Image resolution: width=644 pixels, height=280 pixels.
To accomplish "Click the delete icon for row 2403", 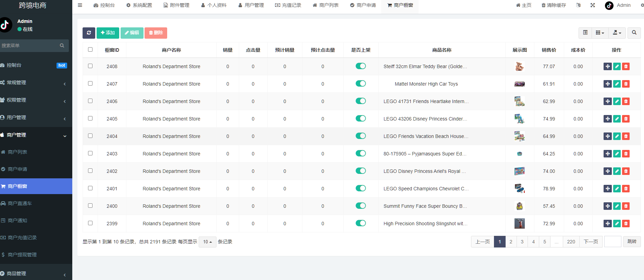I will (626, 154).
